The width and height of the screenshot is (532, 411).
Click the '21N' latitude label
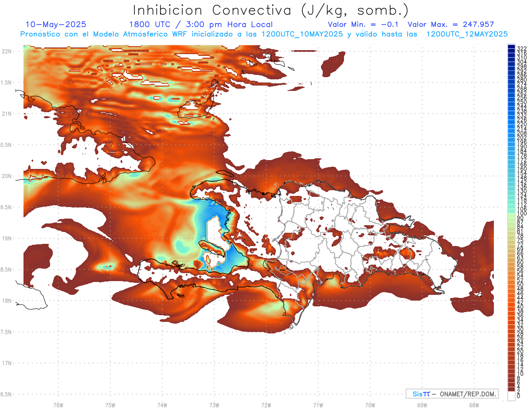[x=6, y=114]
